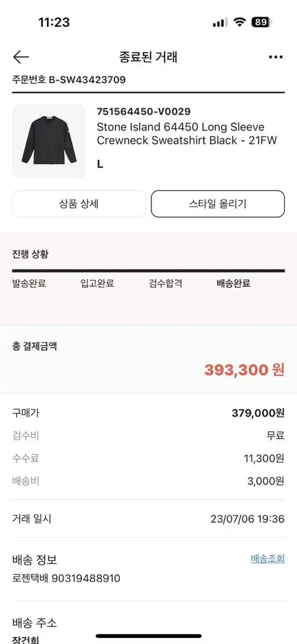297x644 pixels.
Task: Open the three-dot more options menu
Action: tap(276, 57)
